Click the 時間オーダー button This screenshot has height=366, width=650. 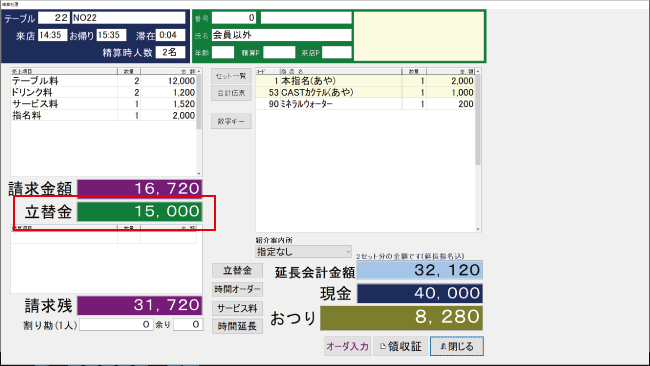tap(237, 289)
